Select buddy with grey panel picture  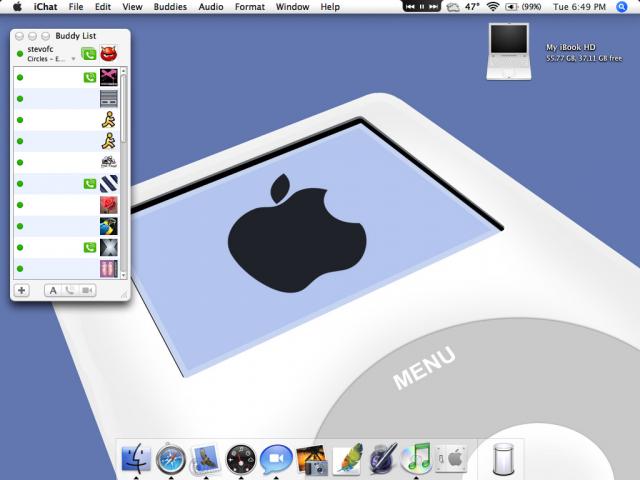click(67, 99)
